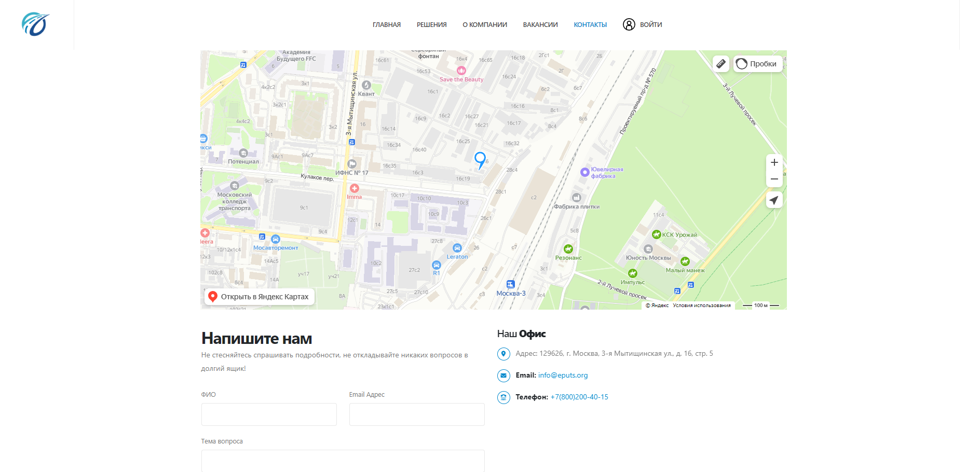The image size is (980, 472).
Task: Click the Москва-3 train station icon
Action: click(x=511, y=284)
